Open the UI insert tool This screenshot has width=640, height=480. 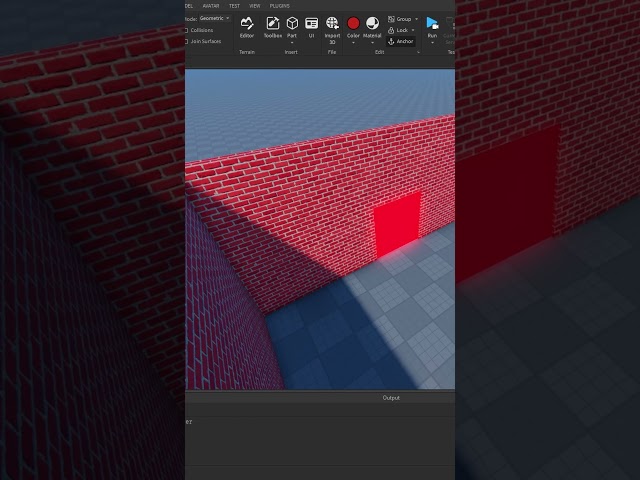tap(311, 27)
